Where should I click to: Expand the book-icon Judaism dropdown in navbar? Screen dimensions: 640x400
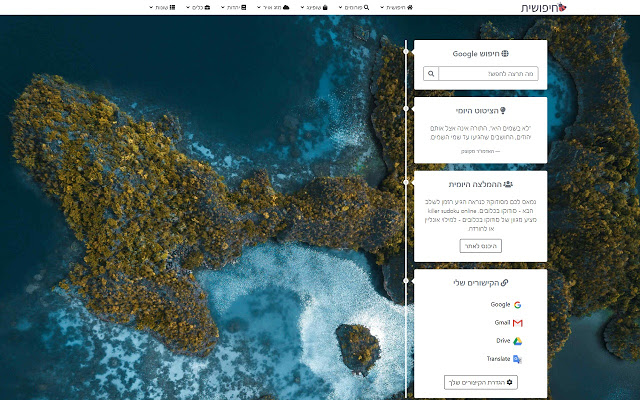tap(234, 7)
